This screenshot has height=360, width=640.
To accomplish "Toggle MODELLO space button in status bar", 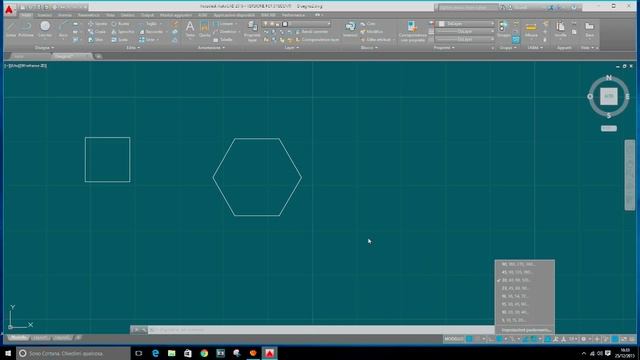I will (x=453, y=339).
